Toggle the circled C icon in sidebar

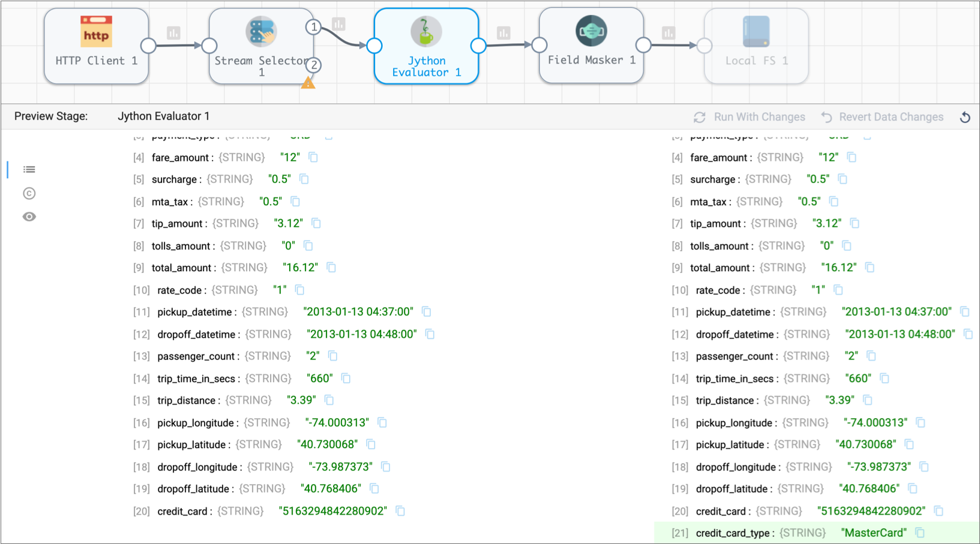click(x=29, y=193)
